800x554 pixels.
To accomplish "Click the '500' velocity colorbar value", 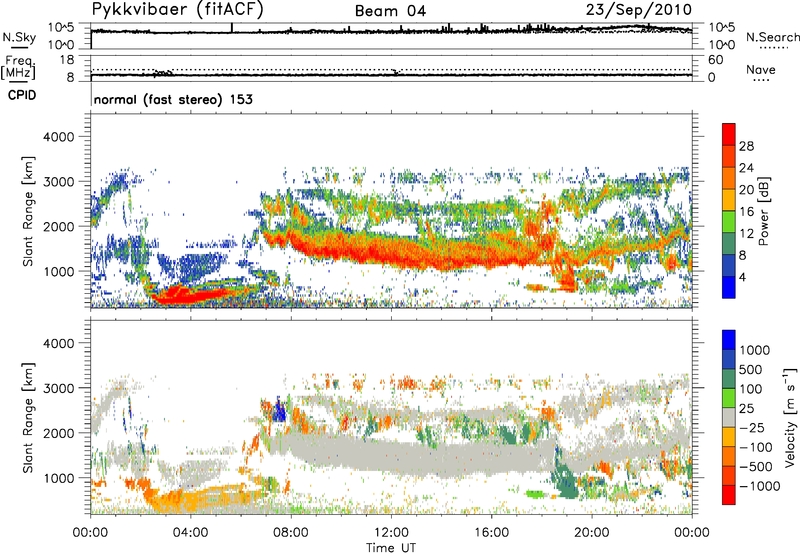I will tap(751, 370).
